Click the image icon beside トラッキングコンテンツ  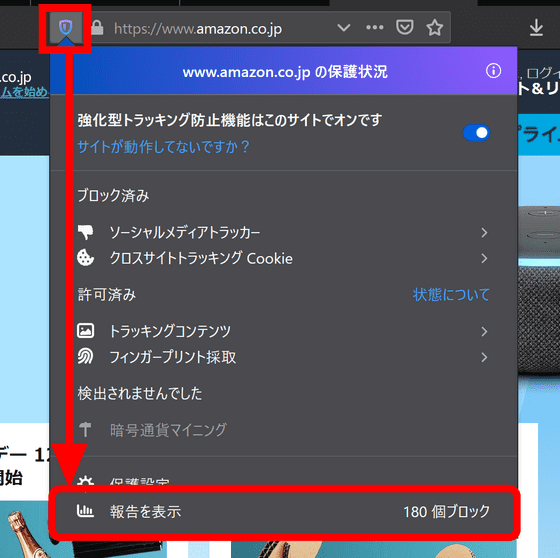point(86,331)
